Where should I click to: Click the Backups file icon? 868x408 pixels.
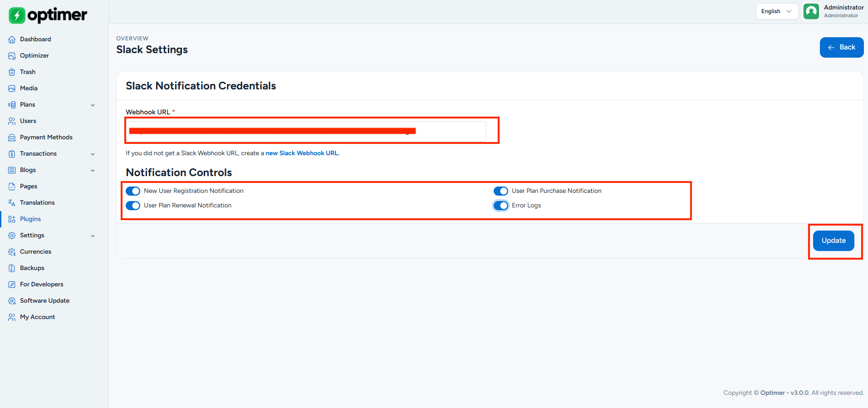click(x=12, y=268)
